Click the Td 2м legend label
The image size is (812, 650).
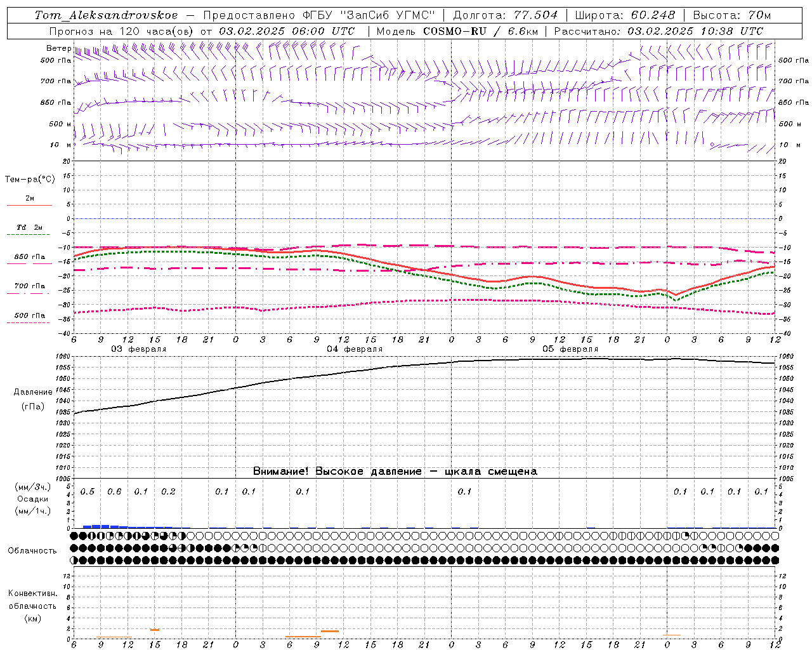tap(30, 227)
